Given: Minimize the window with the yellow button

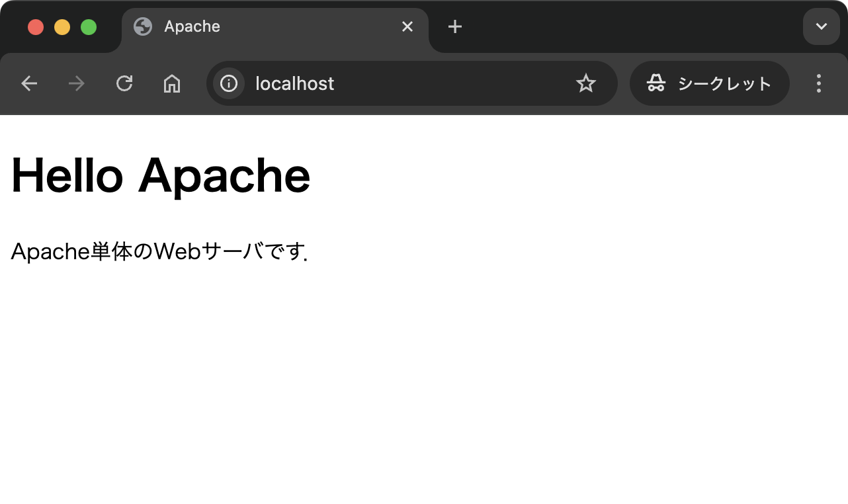Looking at the screenshot, I should (x=62, y=27).
